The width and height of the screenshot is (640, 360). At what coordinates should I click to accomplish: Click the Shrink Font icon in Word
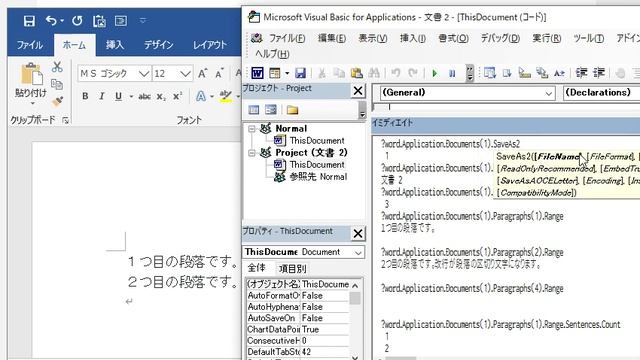tap(220, 73)
